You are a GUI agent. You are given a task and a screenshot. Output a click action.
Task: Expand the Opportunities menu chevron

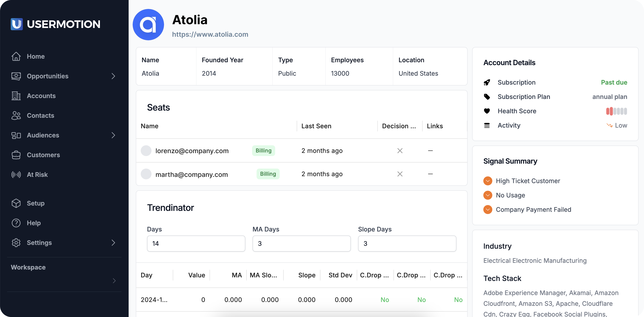pyautogui.click(x=113, y=76)
